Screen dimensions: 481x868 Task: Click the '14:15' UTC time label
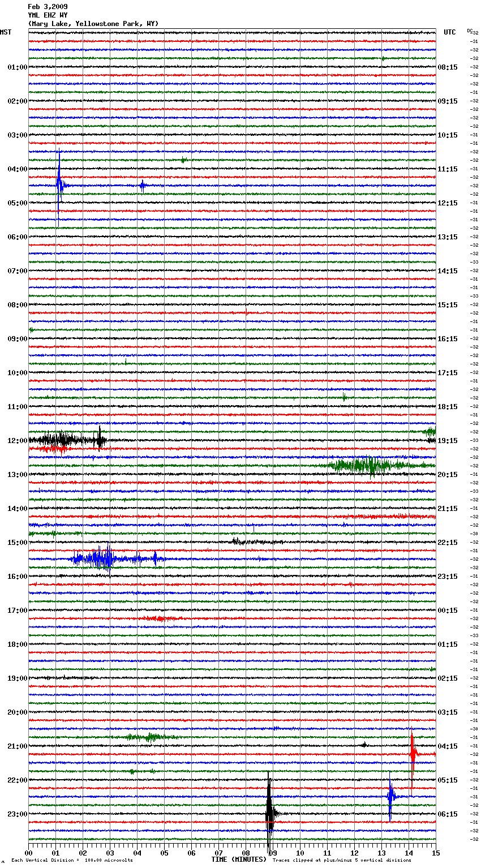coord(448,271)
